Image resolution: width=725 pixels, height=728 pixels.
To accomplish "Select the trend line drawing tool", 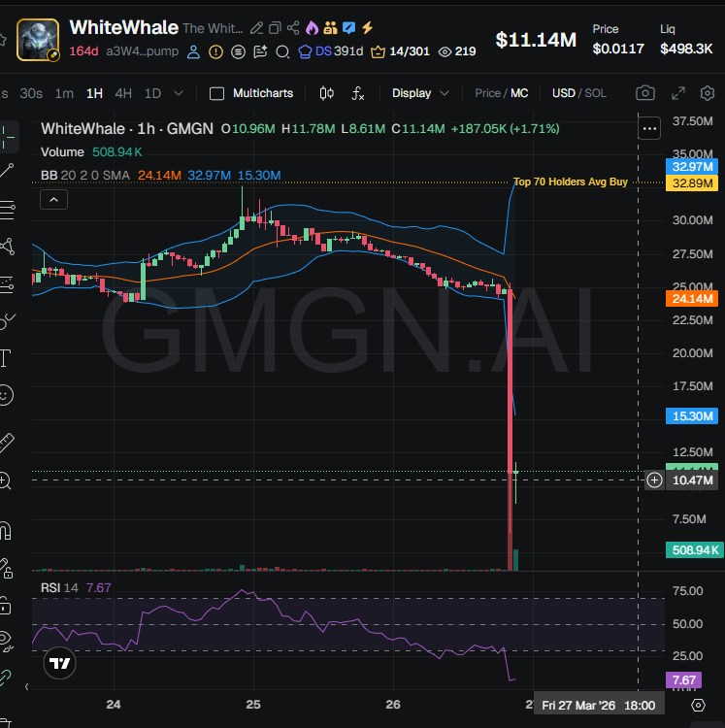I will tap(7, 171).
